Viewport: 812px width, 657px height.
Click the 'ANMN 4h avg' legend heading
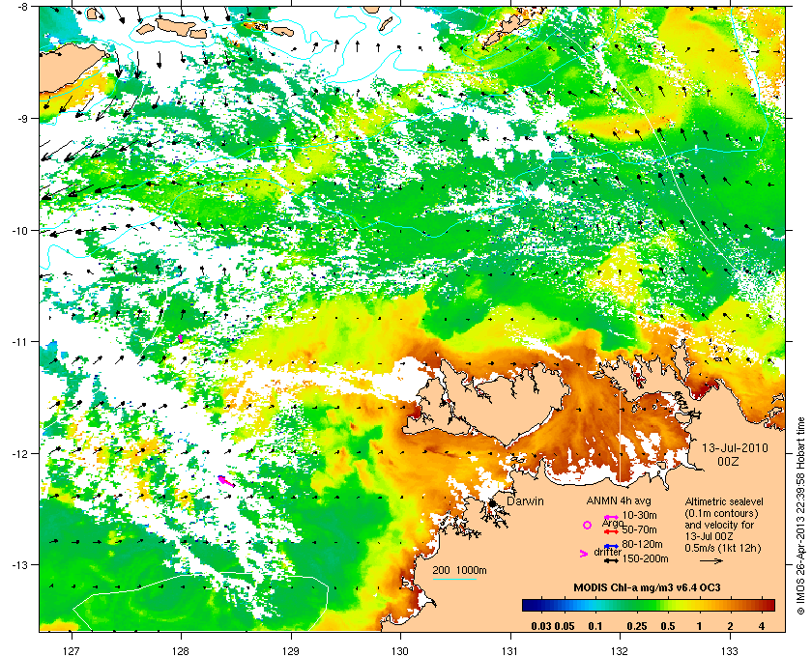pos(619,500)
